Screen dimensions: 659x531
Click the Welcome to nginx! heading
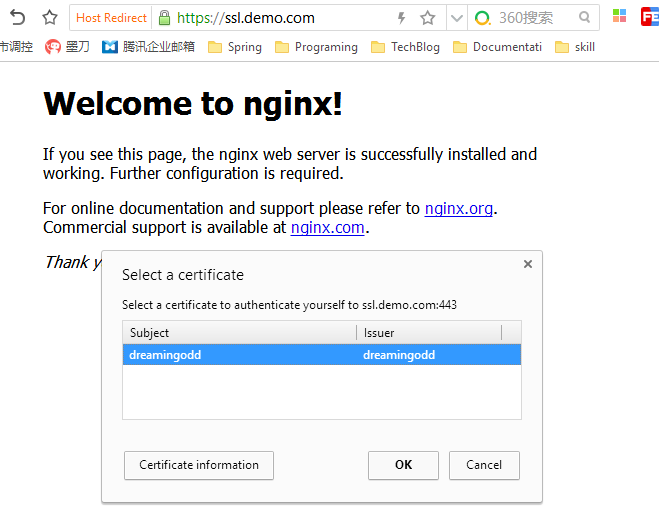[x=193, y=103]
